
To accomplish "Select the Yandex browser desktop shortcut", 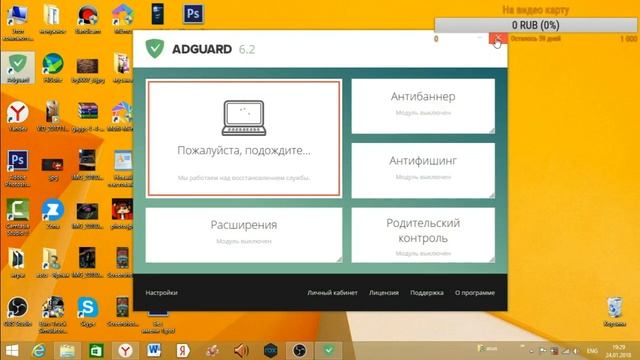I will [x=18, y=116].
